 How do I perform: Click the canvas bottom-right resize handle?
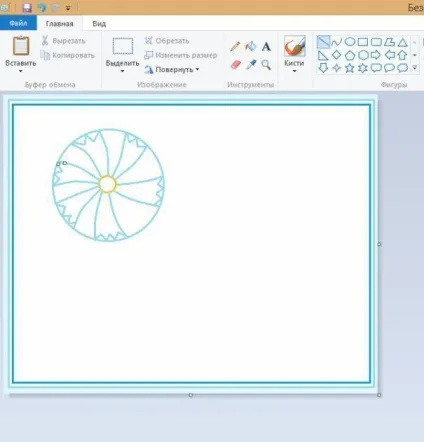click(x=379, y=395)
